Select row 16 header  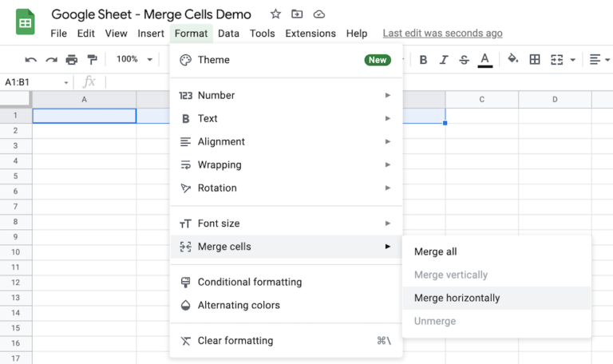(x=16, y=343)
